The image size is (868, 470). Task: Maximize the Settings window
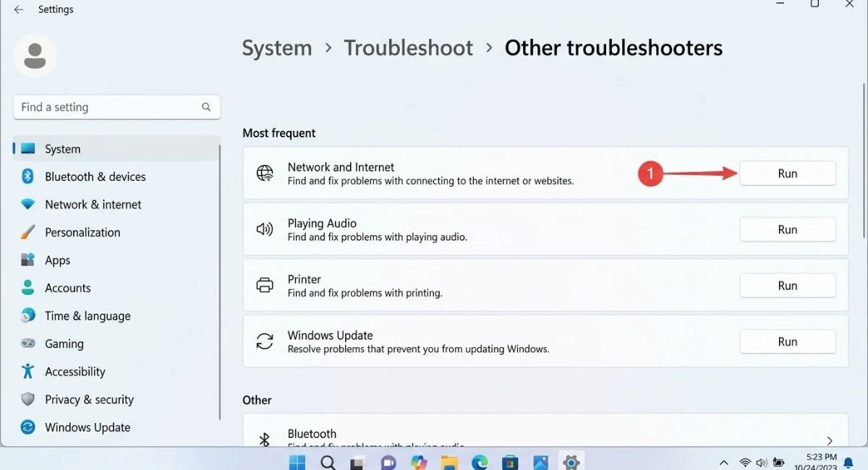(x=814, y=4)
